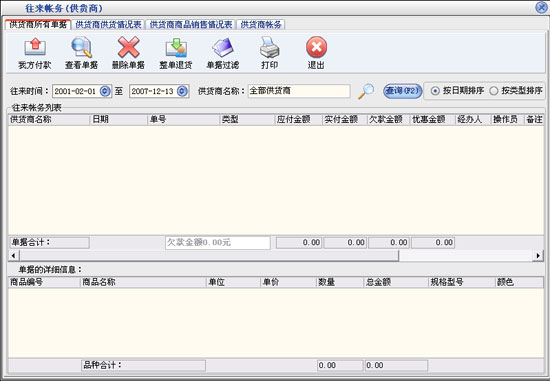Open the start date 2001-02-01 picker

pyautogui.click(x=105, y=91)
